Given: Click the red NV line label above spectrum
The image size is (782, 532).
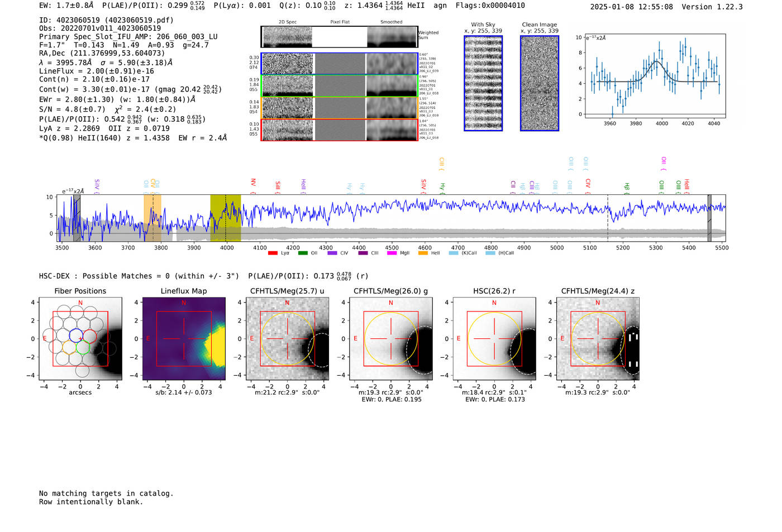Looking at the screenshot, I should (x=253, y=183).
